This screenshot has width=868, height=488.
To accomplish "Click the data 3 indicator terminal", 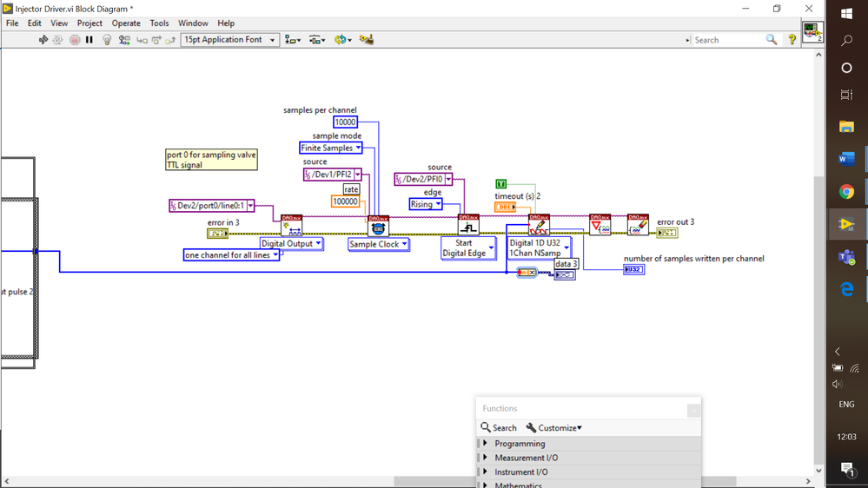I will (565, 275).
